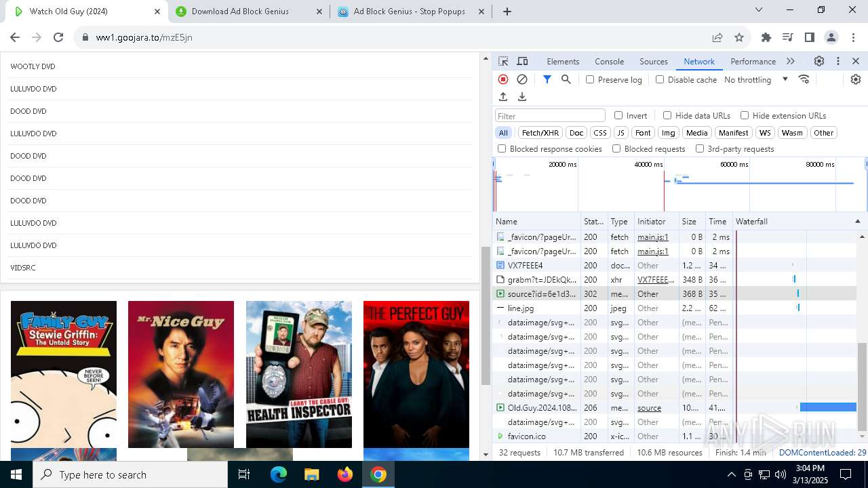Click the Windows search box
This screenshot has width=868, height=488.
click(x=130, y=474)
